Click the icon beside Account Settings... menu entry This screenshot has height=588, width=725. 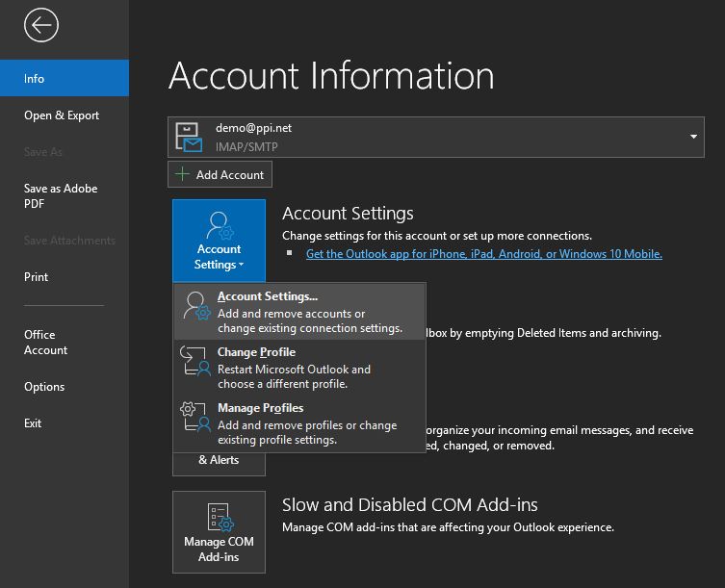pos(196,307)
